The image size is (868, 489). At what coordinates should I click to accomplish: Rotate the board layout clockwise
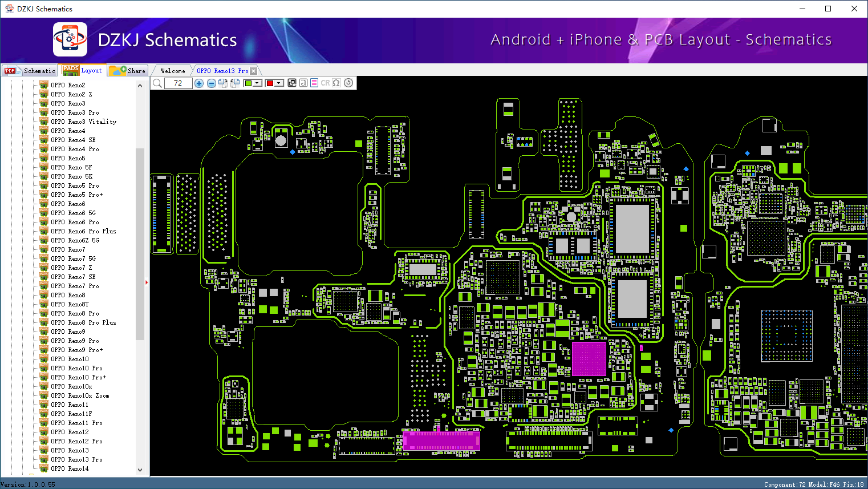click(x=223, y=83)
